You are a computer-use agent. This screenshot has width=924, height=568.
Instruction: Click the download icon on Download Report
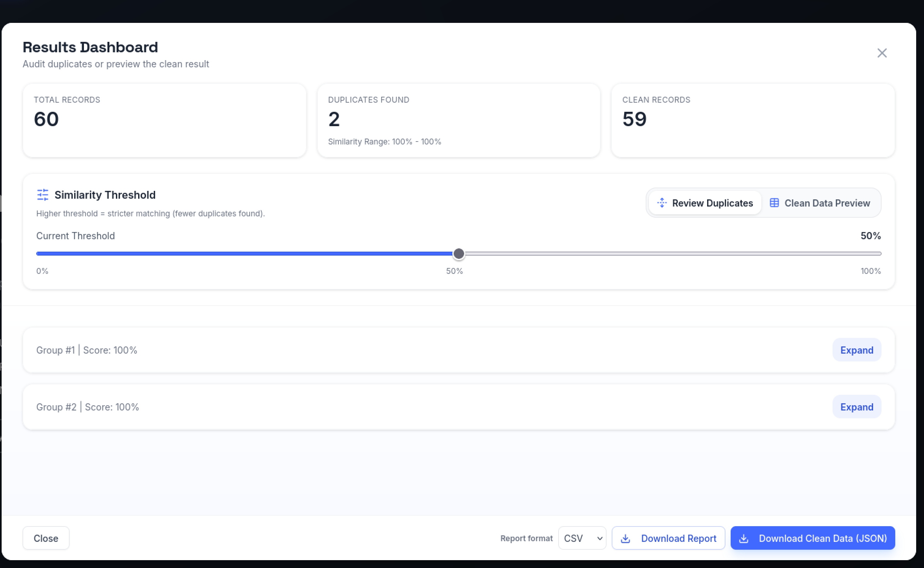click(625, 538)
